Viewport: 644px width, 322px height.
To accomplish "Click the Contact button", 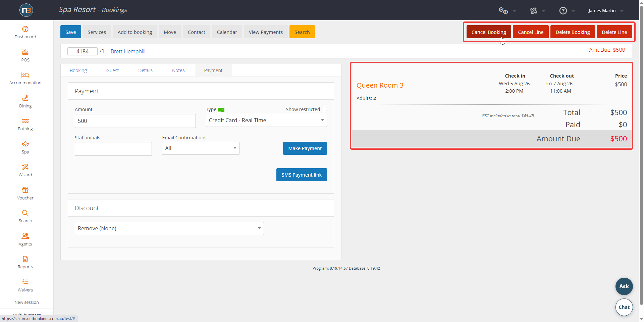I will pos(197,32).
